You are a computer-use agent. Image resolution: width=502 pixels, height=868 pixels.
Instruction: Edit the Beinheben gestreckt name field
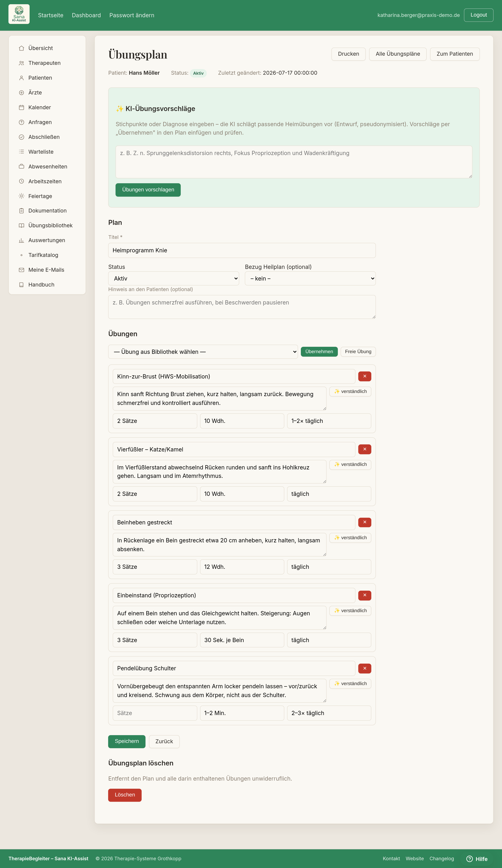pos(234,522)
